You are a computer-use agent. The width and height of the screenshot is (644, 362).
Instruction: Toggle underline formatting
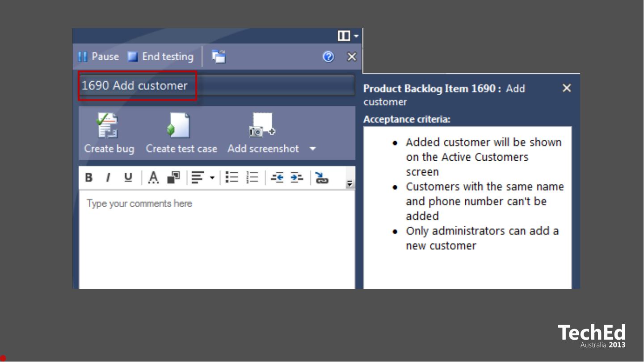click(x=128, y=178)
